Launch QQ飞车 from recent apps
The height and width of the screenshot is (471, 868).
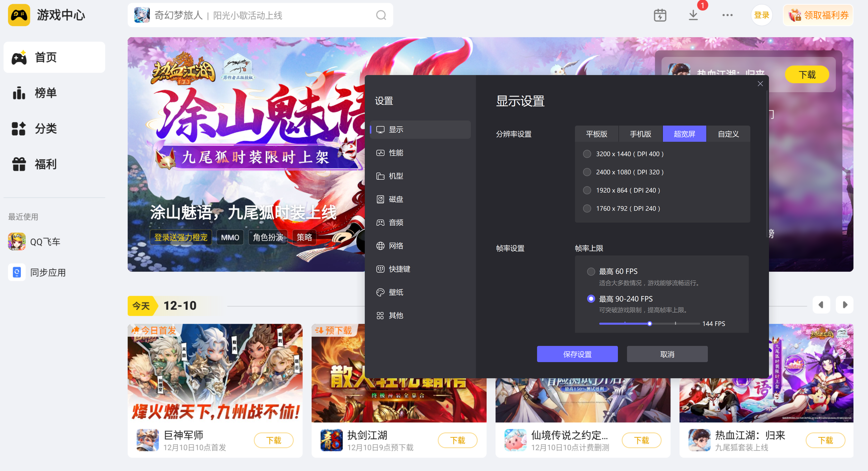[x=44, y=241]
